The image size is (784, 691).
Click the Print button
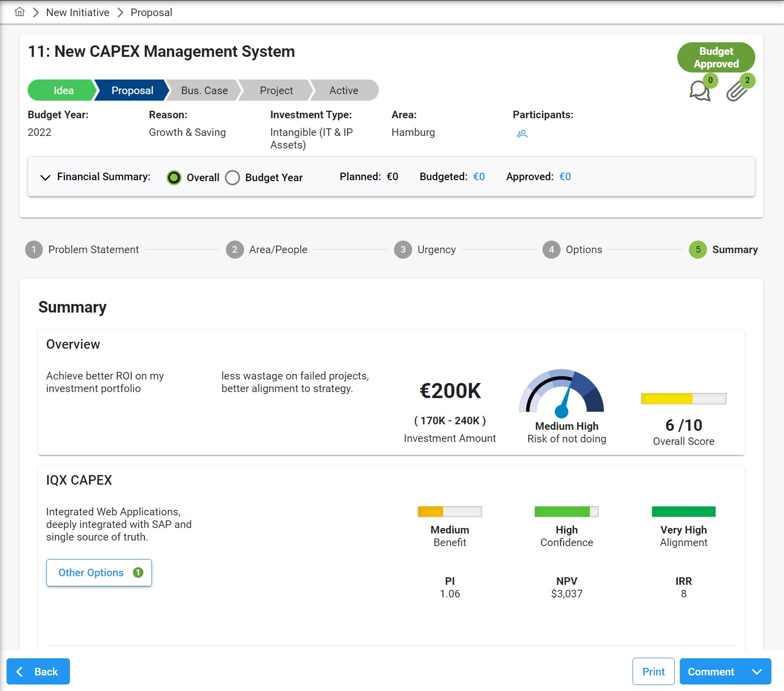(x=653, y=671)
